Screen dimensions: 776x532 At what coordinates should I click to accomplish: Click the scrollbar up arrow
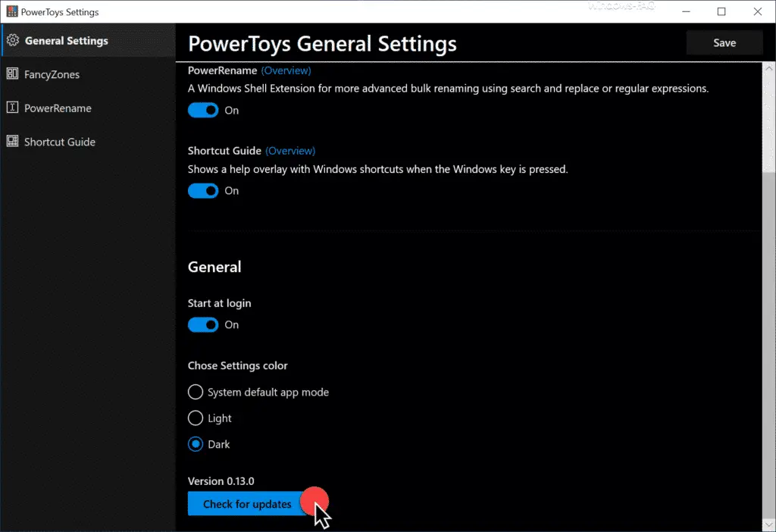pos(768,69)
